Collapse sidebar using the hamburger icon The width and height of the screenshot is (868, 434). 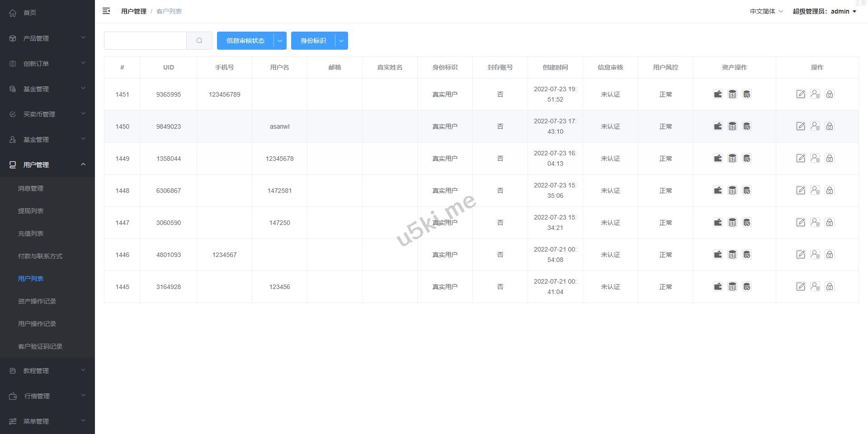[x=106, y=11]
